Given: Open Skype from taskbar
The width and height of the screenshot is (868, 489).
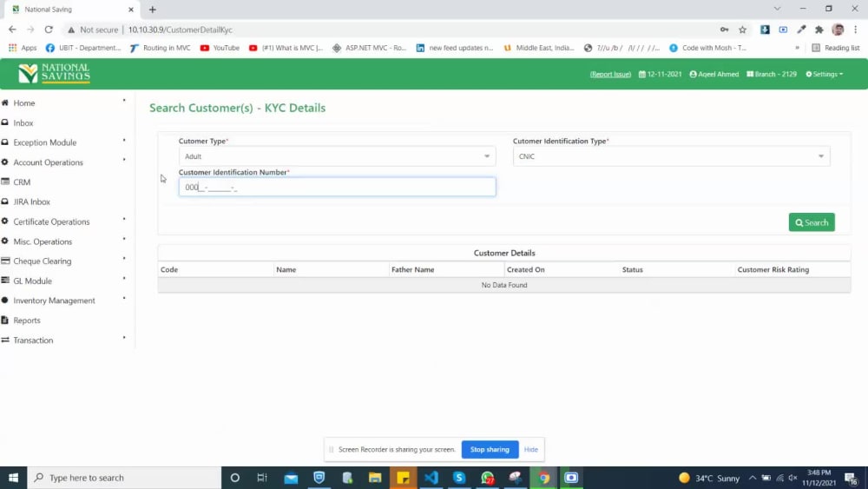Looking at the screenshot, I should 459,478.
